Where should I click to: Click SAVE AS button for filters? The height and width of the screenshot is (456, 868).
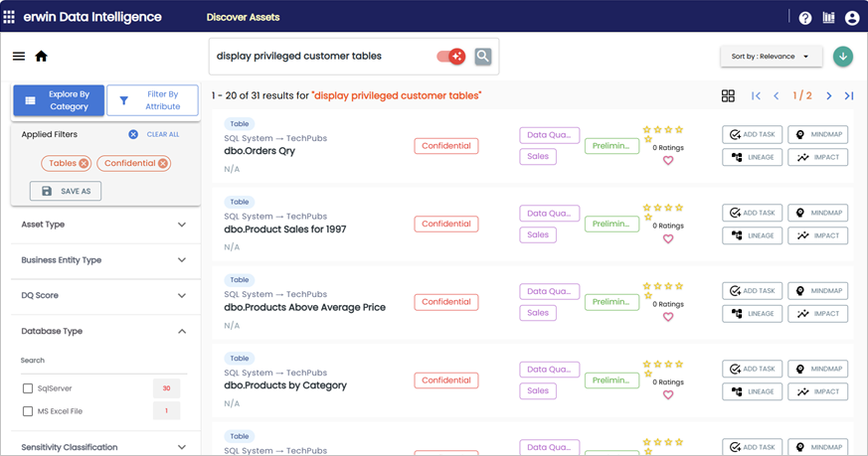[x=66, y=191]
